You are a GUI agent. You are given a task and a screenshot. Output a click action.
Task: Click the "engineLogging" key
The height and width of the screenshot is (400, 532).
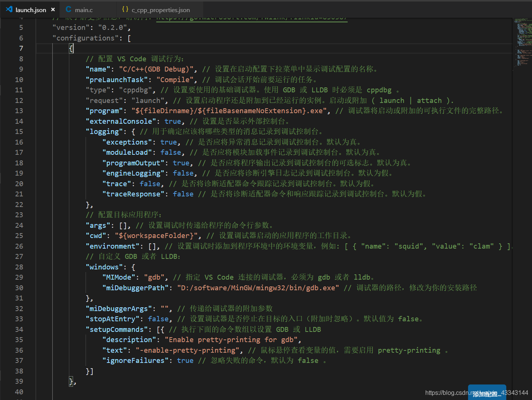133,173
